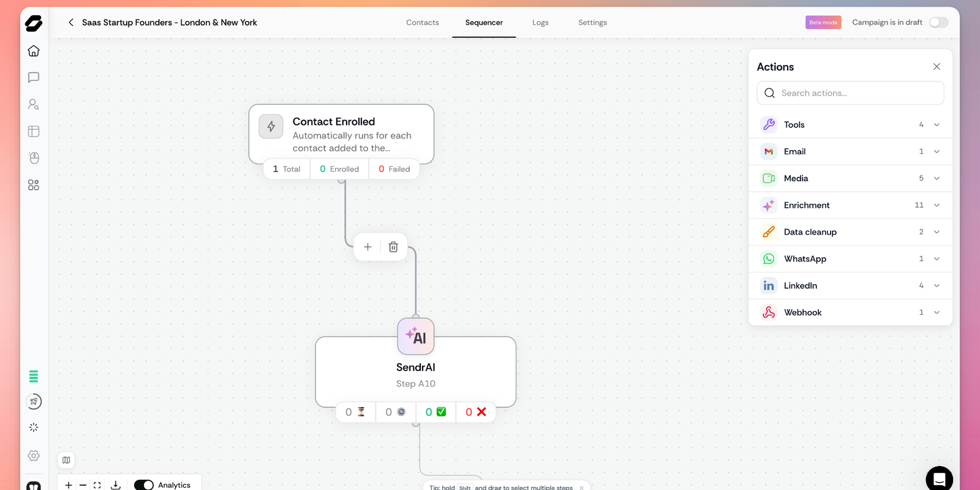
Task: Expand the Enrichment category chevron
Action: point(937,205)
